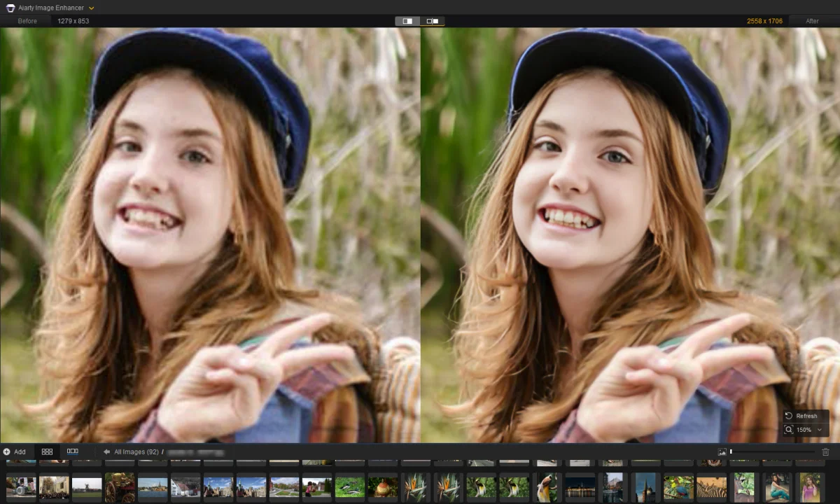840x504 pixels.
Task: Click the magnifier zoom icon
Action: coord(789,430)
